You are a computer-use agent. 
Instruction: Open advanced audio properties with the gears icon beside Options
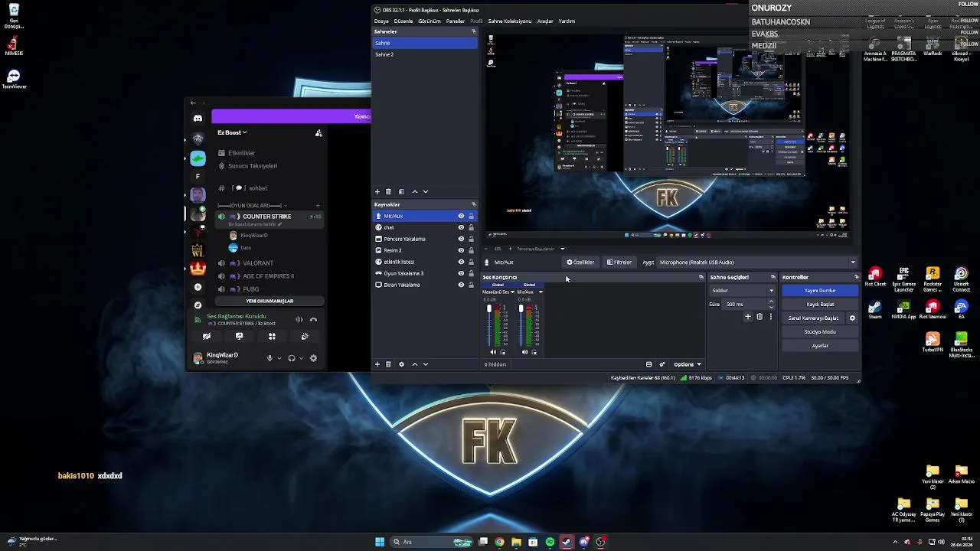pos(662,364)
